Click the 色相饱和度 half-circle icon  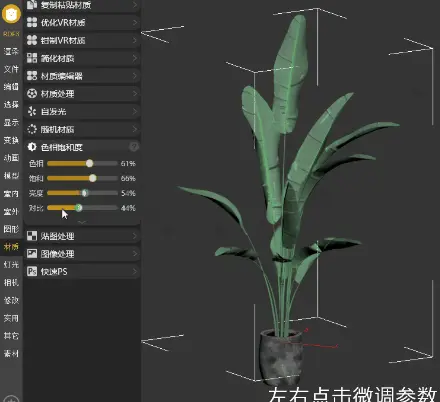pyautogui.click(x=32, y=147)
